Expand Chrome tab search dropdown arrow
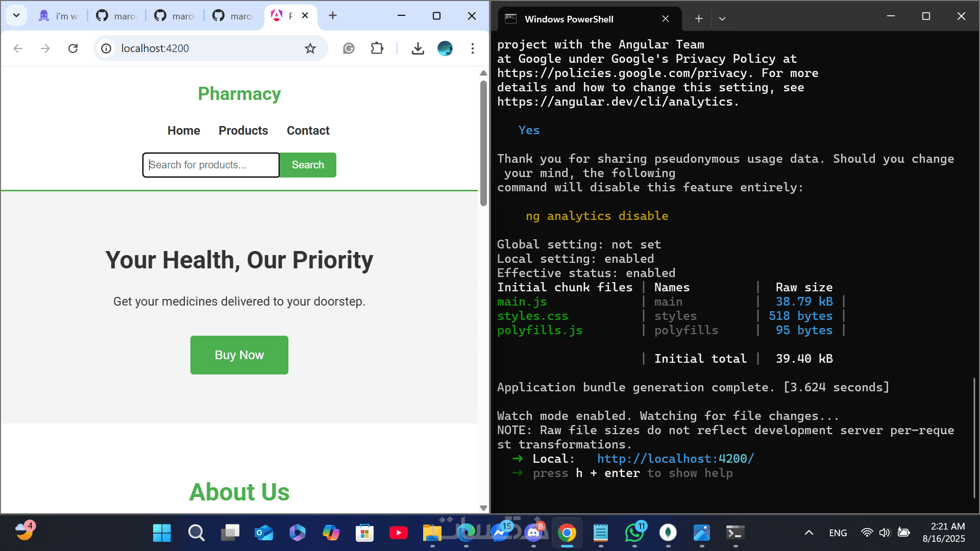This screenshot has height=551, width=980. (x=16, y=15)
